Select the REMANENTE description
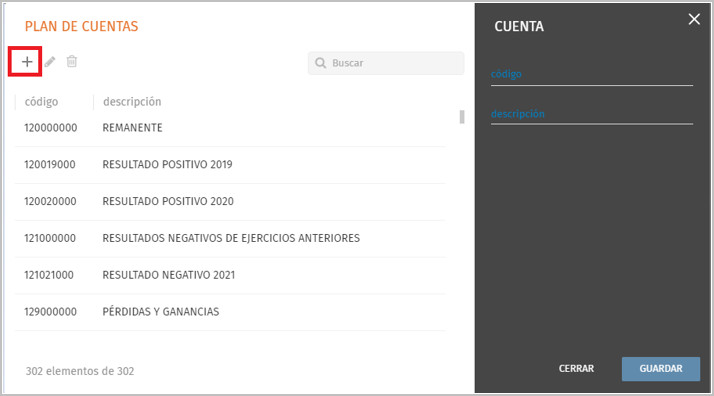 tap(133, 128)
